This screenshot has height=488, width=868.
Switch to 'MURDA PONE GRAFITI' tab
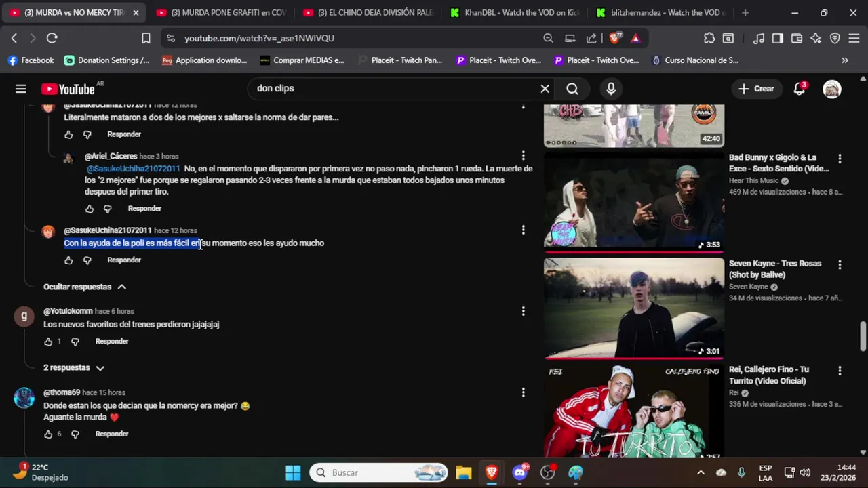tap(222, 13)
